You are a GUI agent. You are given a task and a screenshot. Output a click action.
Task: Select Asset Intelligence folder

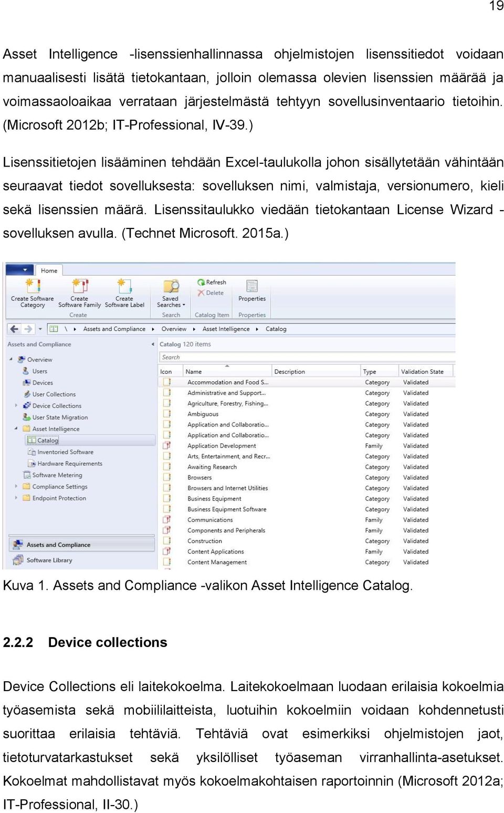coord(56,429)
